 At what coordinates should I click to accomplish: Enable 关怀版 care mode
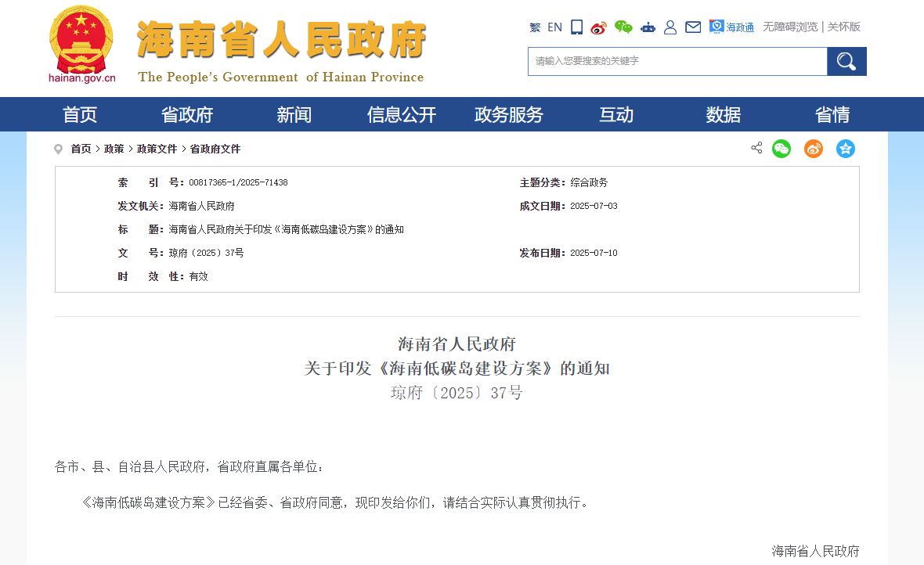(x=844, y=27)
